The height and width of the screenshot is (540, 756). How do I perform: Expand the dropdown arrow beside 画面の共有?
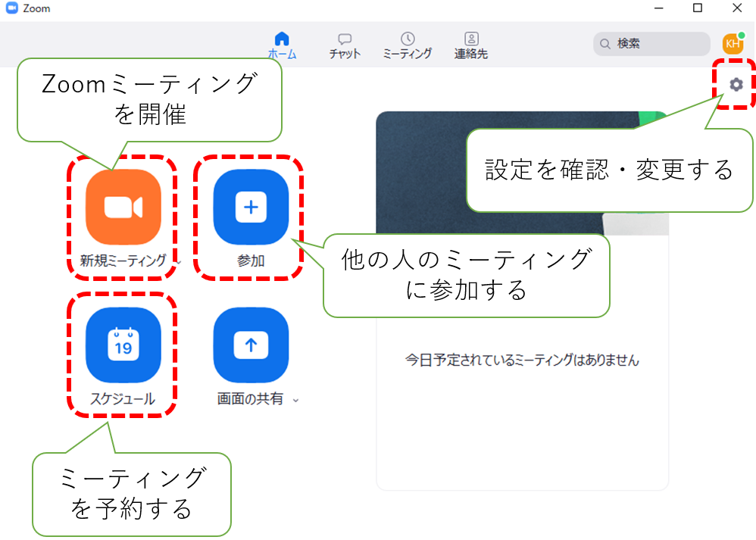pos(295,400)
